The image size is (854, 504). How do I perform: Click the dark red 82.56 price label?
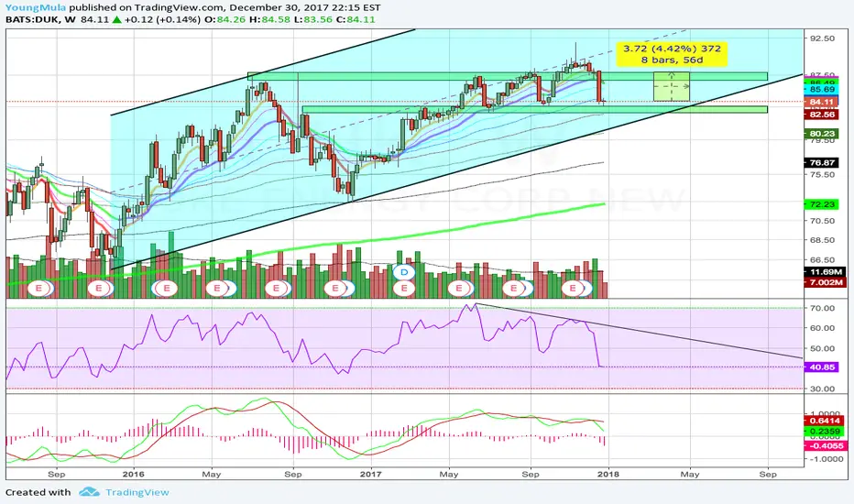click(823, 115)
